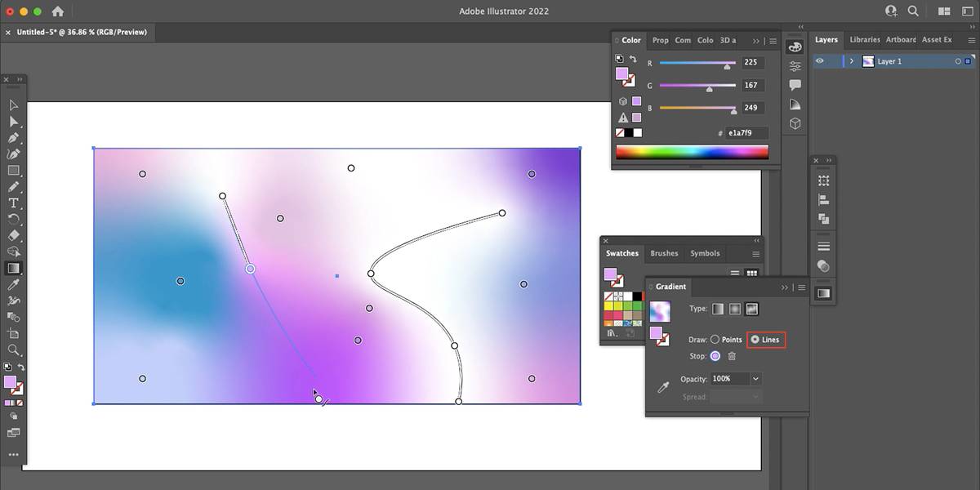Choose the Lines draw option
The height and width of the screenshot is (490, 980).
(x=755, y=340)
